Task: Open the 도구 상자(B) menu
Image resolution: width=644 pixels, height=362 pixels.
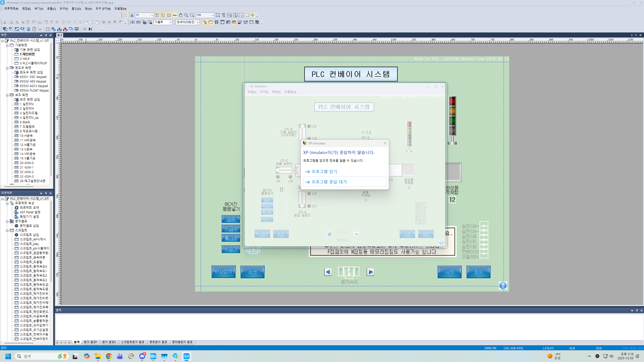Action: pyautogui.click(x=103, y=9)
